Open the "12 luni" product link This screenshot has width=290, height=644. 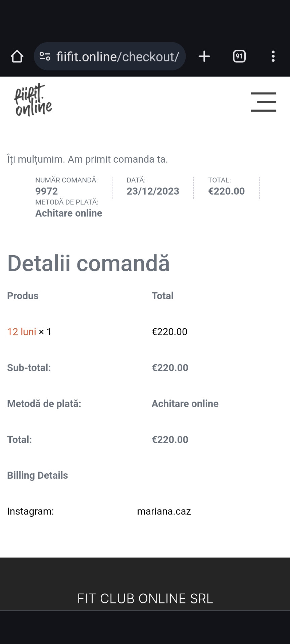pyautogui.click(x=21, y=332)
